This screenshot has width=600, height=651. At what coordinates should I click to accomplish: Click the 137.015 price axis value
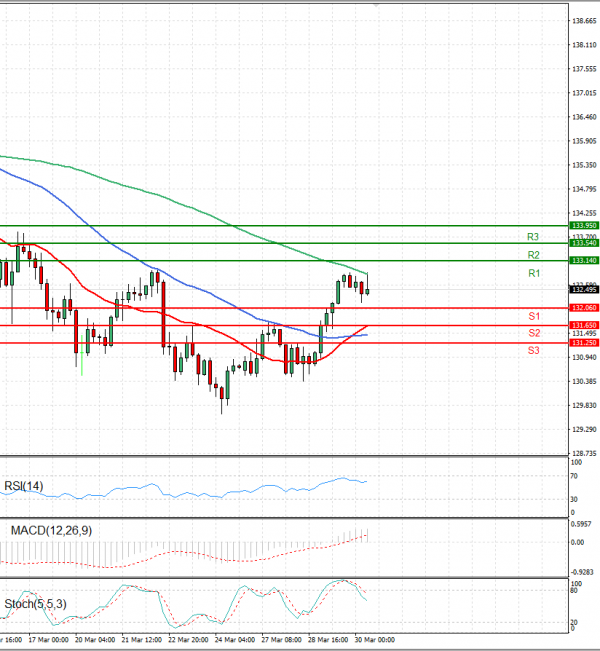584,93
